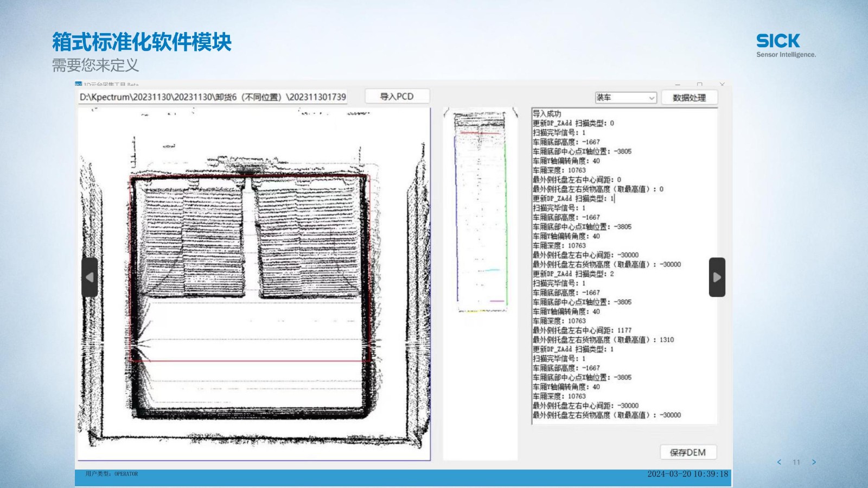Screen dimensions: 868x488
Task: Click the right arrow next-frame button
Action: pyautogui.click(x=717, y=277)
